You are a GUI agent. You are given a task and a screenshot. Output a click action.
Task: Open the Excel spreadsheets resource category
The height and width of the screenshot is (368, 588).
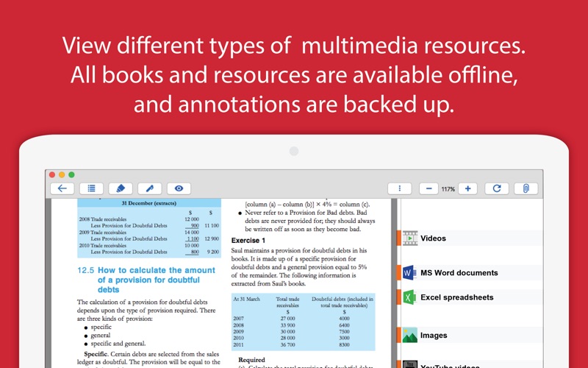tap(471, 297)
